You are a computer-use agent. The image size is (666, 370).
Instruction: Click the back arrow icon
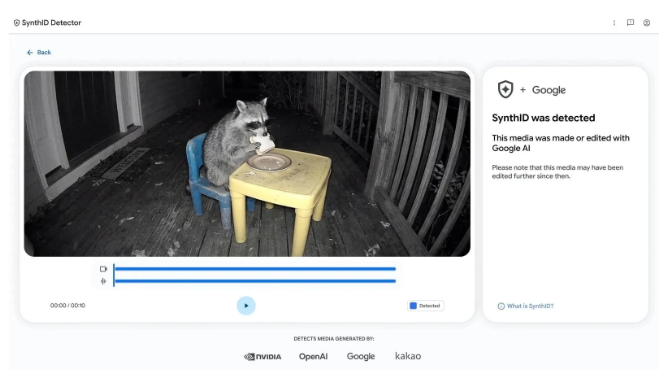30,52
